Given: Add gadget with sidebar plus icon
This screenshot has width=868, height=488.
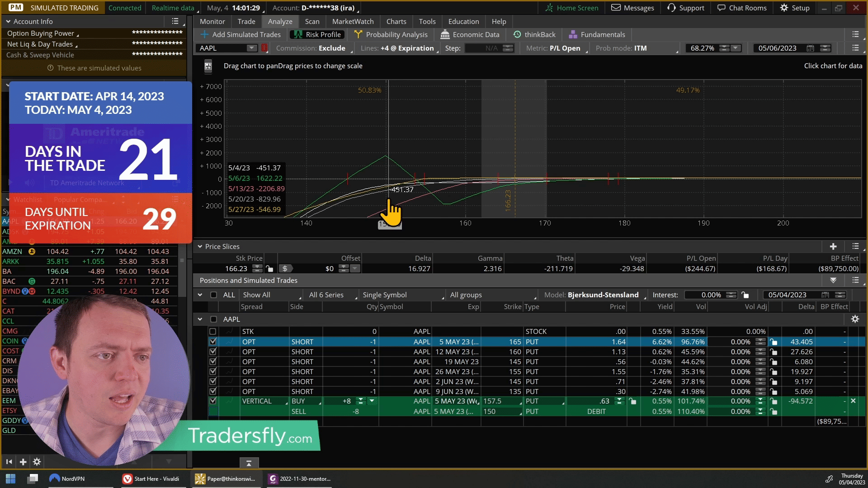Looking at the screenshot, I should (23, 462).
